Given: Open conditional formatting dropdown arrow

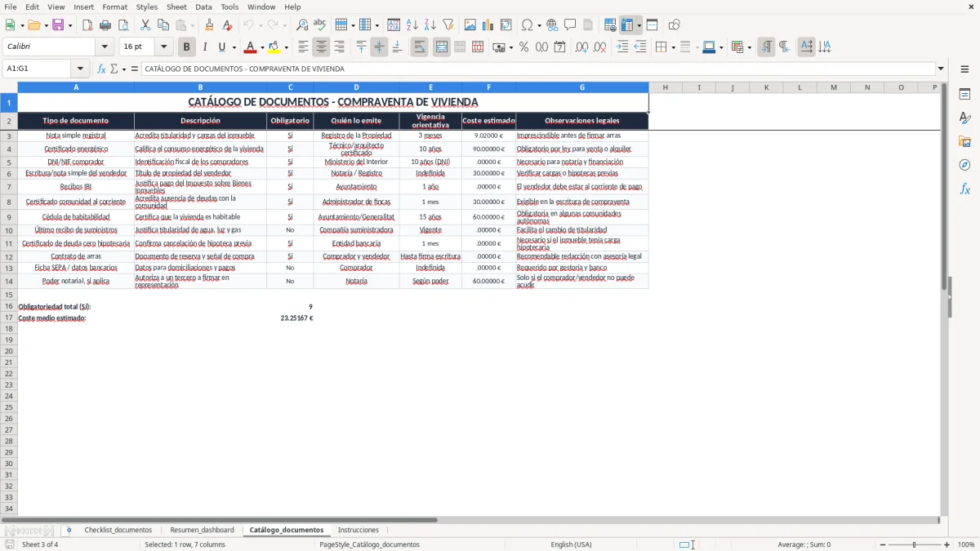Looking at the screenshot, I should coord(750,47).
